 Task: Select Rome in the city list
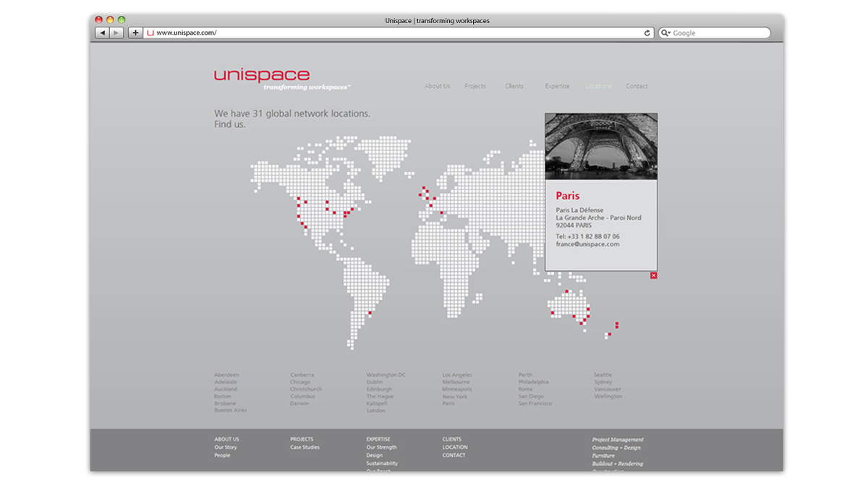coord(526,389)
